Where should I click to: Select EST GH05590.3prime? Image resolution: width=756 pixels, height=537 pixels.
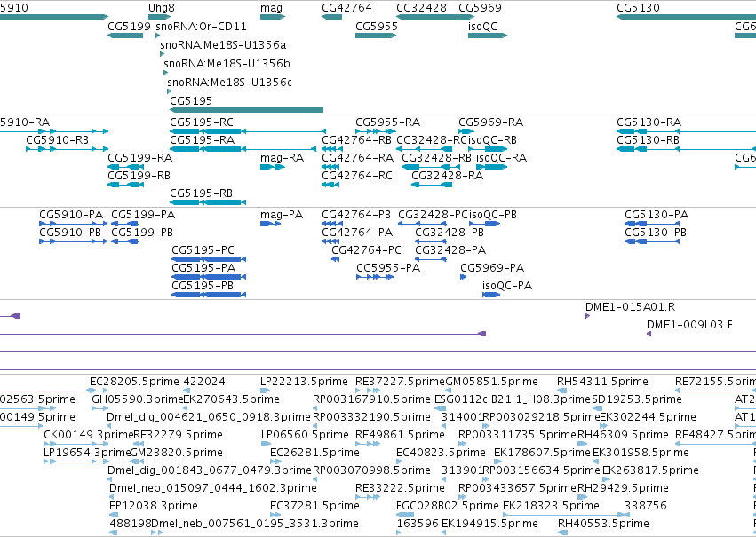tap(138, 399)
